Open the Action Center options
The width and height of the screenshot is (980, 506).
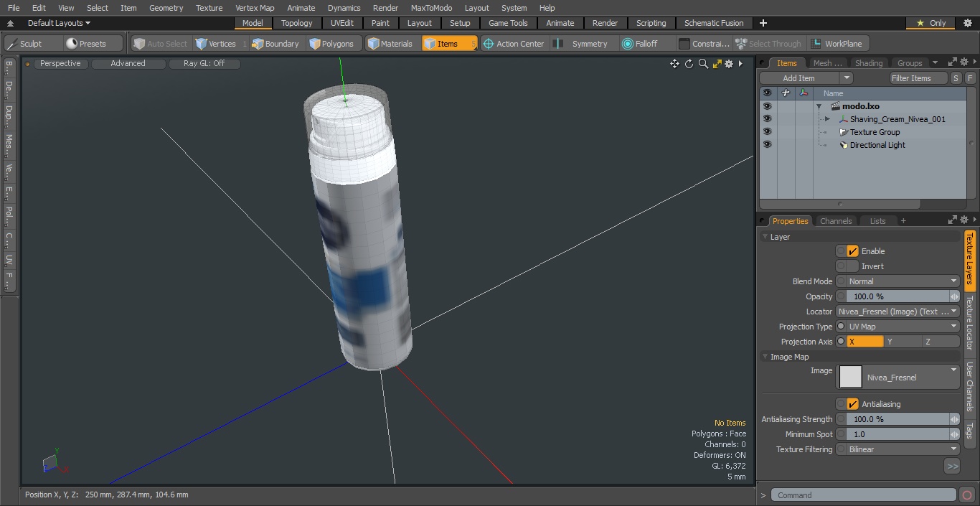tap(514, 44)
